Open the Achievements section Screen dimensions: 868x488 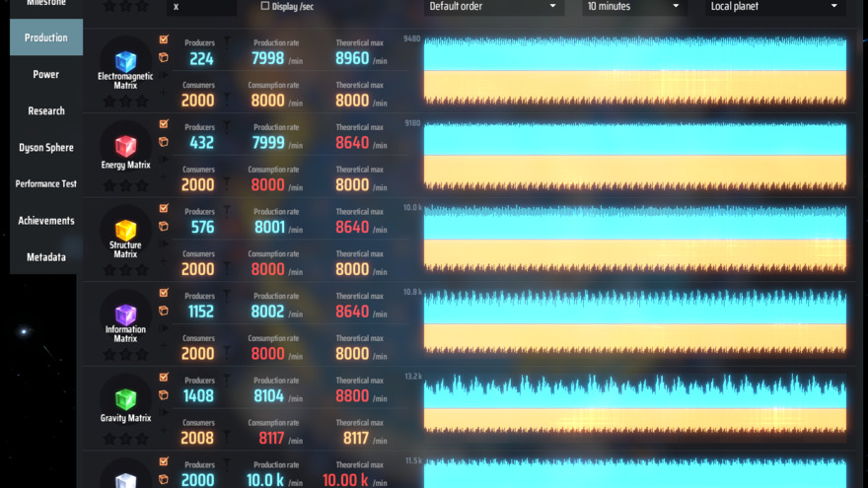46,221
